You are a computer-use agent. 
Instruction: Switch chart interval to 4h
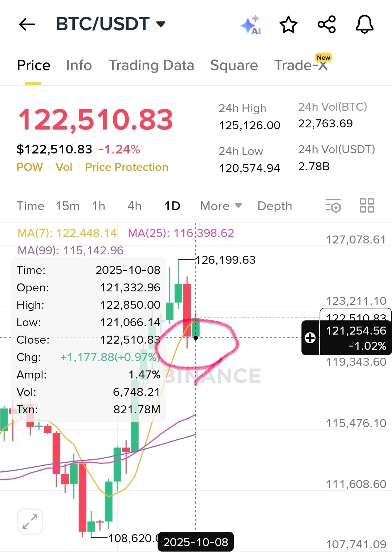[x=134, y=206]
